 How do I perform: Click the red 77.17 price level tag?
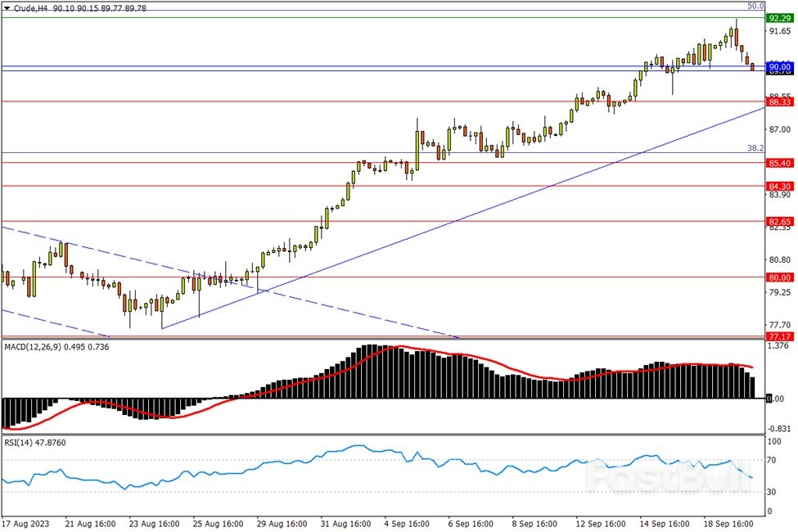778,336
